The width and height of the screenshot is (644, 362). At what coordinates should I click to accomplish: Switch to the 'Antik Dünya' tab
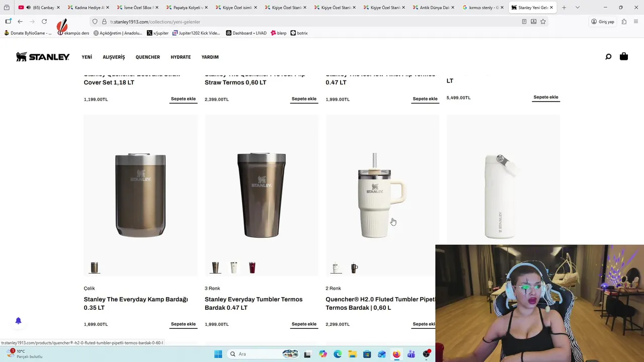434,8
